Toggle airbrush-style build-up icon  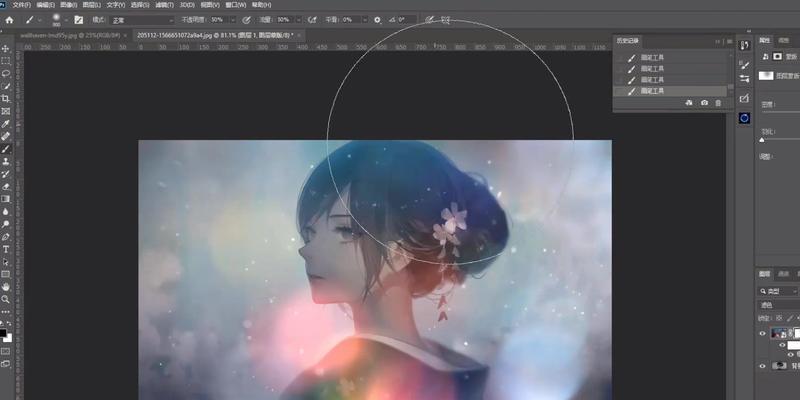coord(313,20)
